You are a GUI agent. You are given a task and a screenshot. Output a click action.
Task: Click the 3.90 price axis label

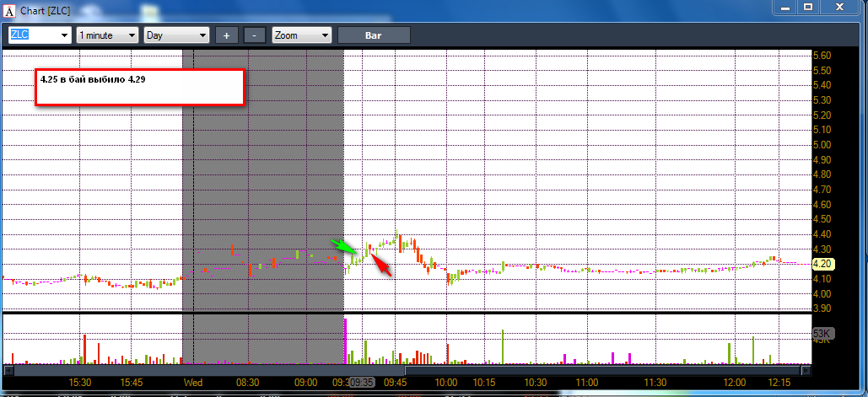click(822, 308)
